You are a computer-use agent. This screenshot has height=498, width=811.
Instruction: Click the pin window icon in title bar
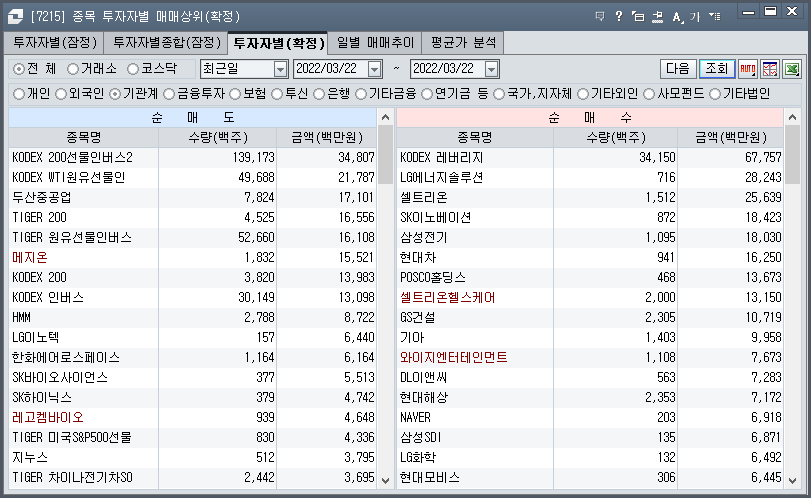pyautogui.click(x=657, y=17)
